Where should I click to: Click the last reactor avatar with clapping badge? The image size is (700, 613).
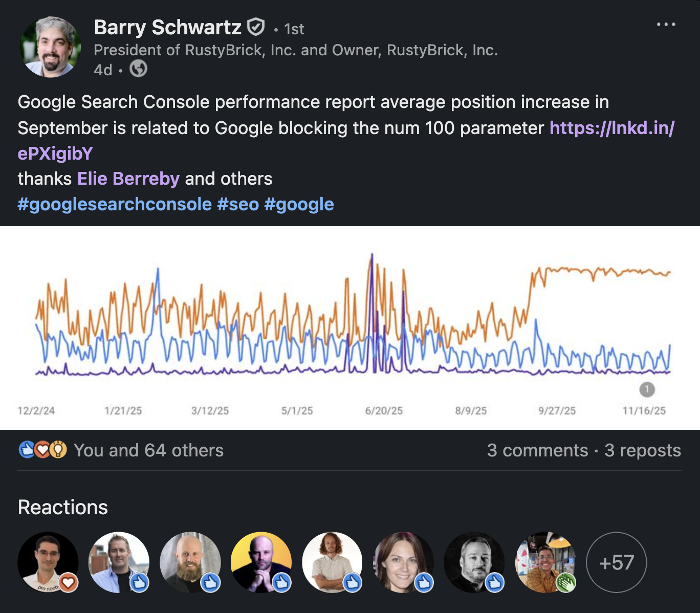coord(545,562)
